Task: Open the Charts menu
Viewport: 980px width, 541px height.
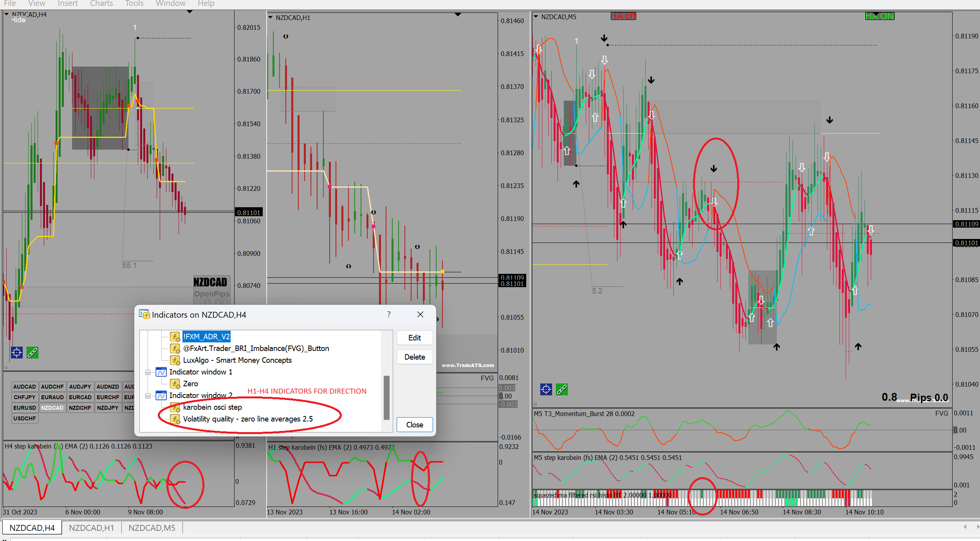Action: pyautogui.click(x=101, y=4)
